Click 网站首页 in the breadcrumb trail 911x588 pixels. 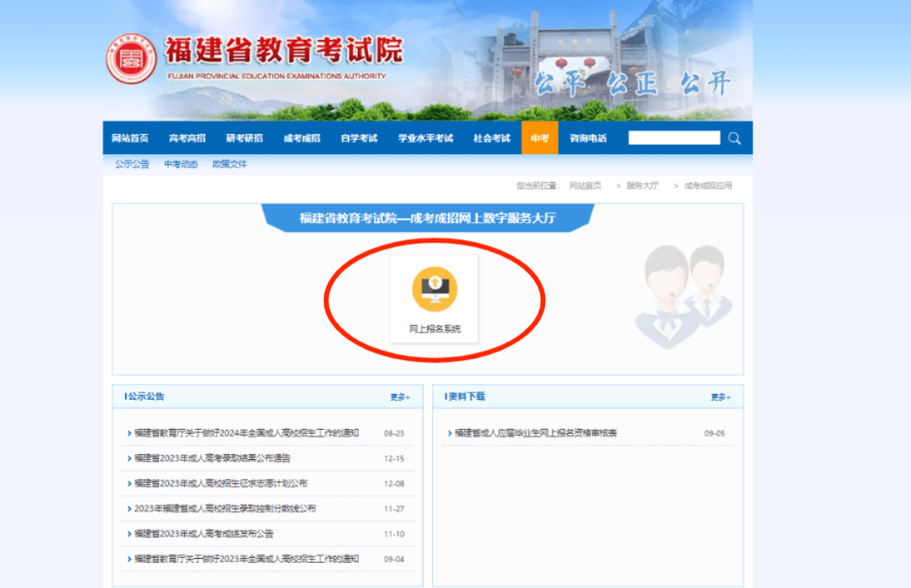coord(585,186)
